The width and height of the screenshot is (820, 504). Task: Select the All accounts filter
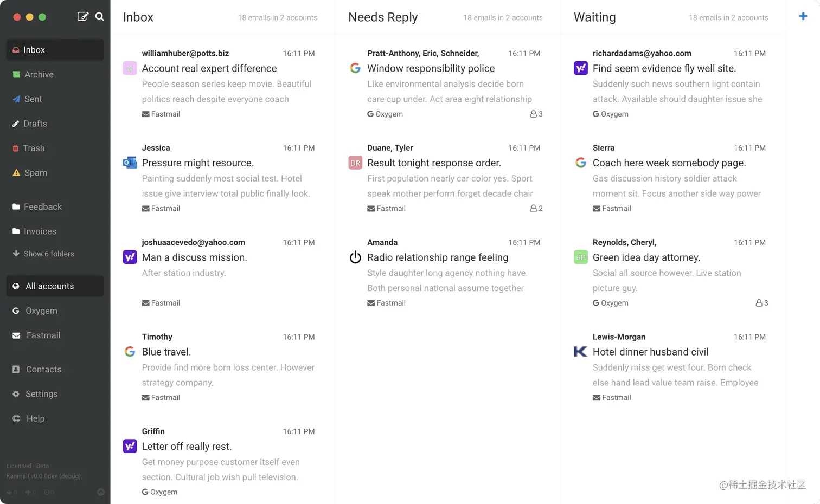(55, 286)
